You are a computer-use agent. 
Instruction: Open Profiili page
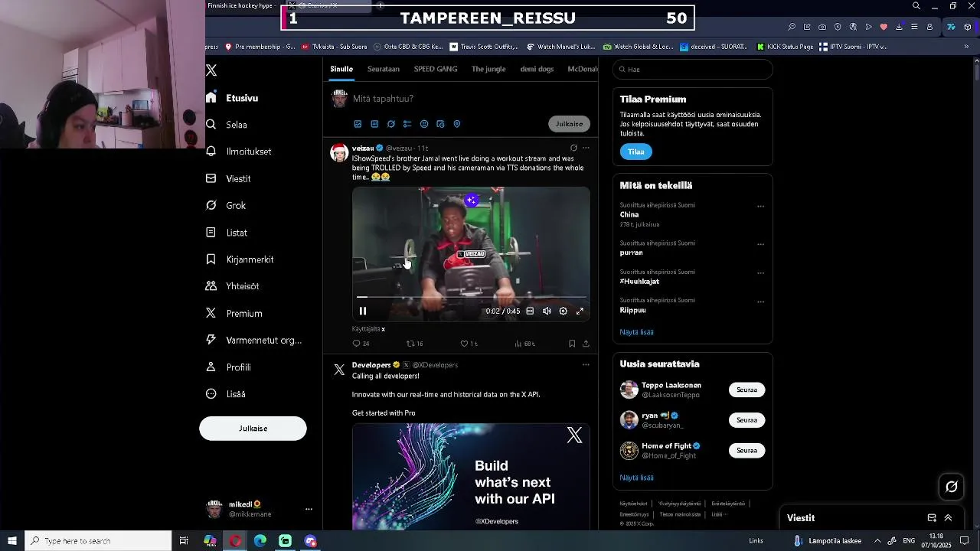(x=228, y=367)
